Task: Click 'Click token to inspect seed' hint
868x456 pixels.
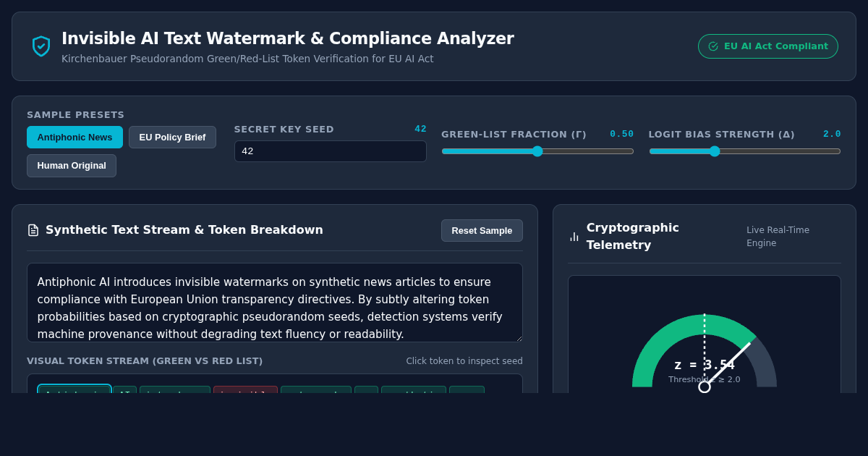Action: click(x=464, y=361)
